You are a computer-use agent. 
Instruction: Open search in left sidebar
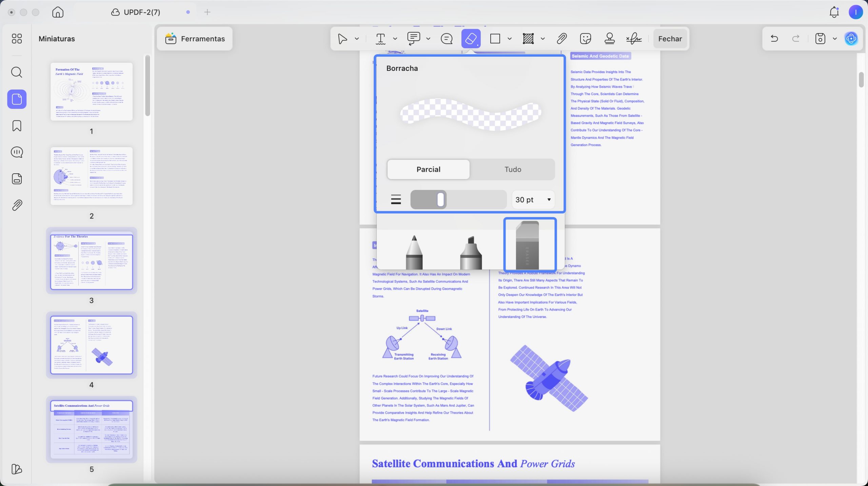(x=17, y=72)
